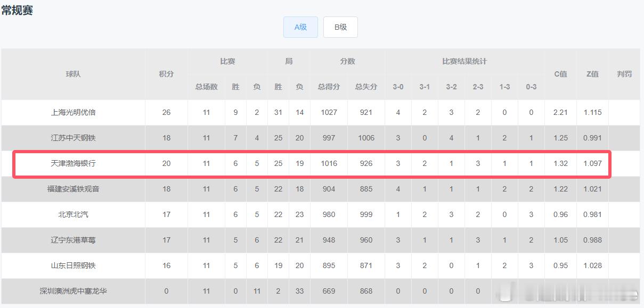Click total points lost 871
This screenshot has width=644, height=308.
(366, 265)
